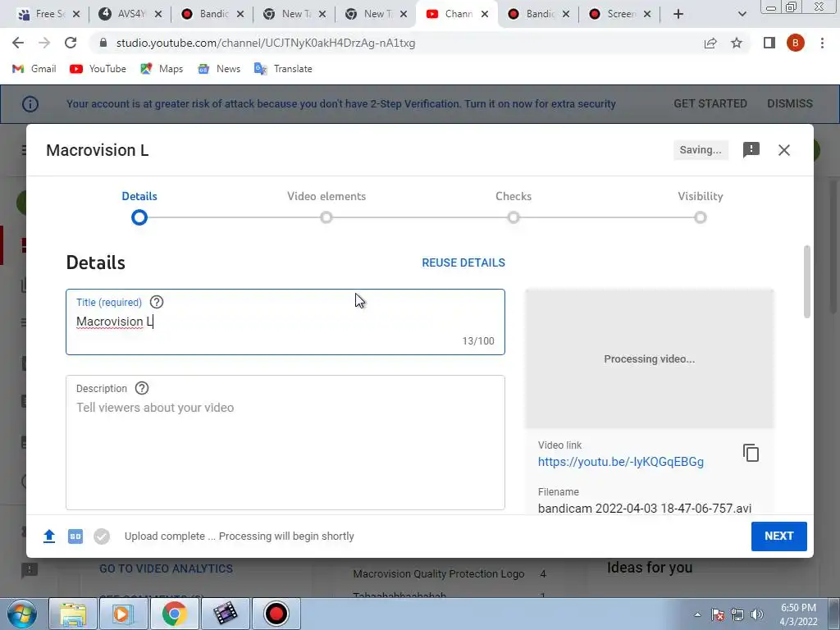Viewport: 840px width, 630px height.
Task: Click the checks status checkmark icon
Action: coord(102,536)
